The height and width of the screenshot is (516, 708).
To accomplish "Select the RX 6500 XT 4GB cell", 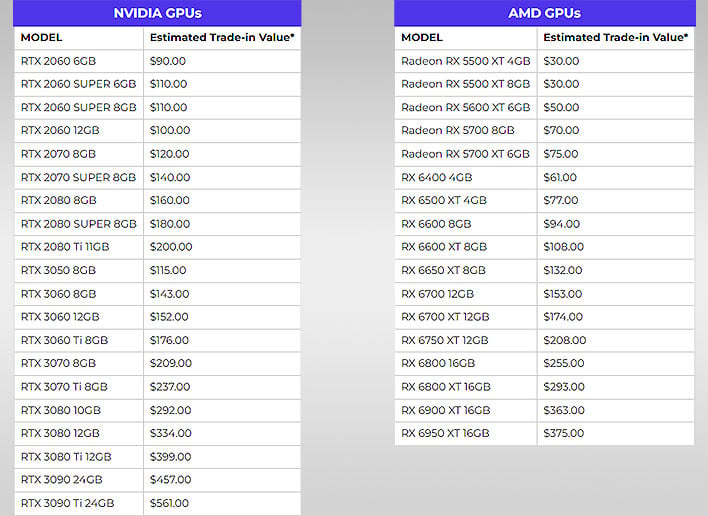I will 466,200.
